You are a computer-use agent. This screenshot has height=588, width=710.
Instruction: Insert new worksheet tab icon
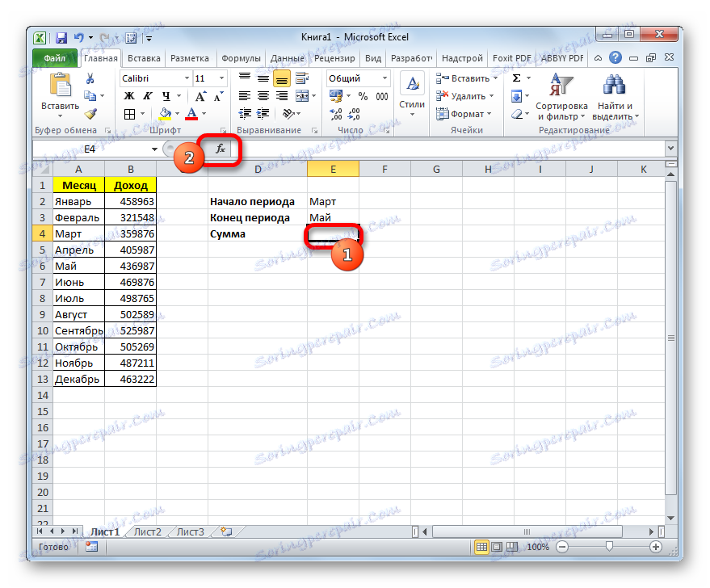pos(226,531)
